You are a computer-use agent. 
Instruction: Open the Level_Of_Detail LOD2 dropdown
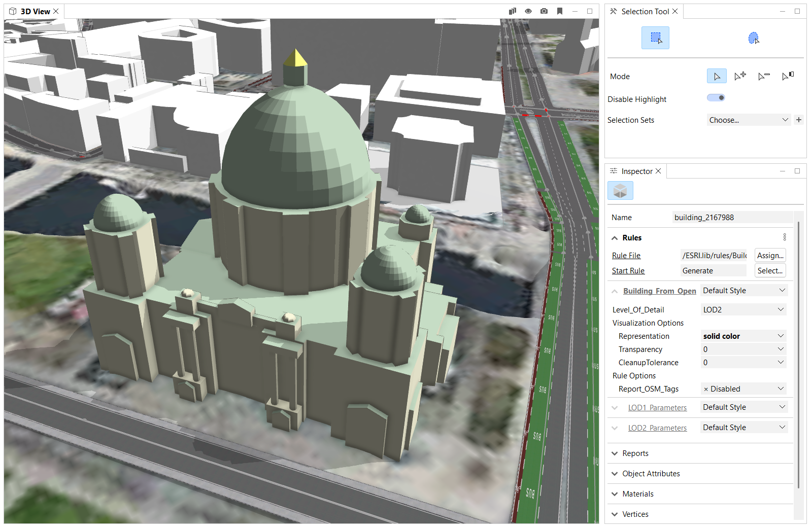743,309
